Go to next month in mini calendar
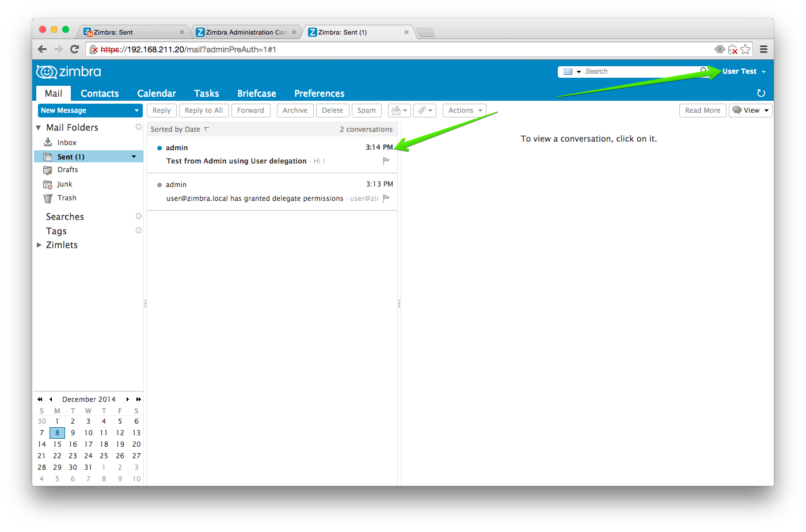Screen dimensions: 806x532 pyautogui.click(x=128, y=399)
